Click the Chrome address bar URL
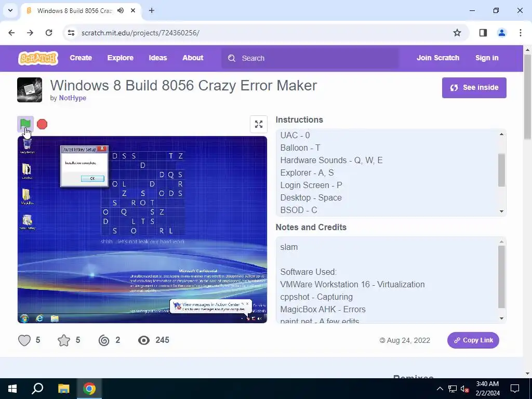Image resolution: width=532 pixels, height=399 pixels. click(x=140, y=33)
